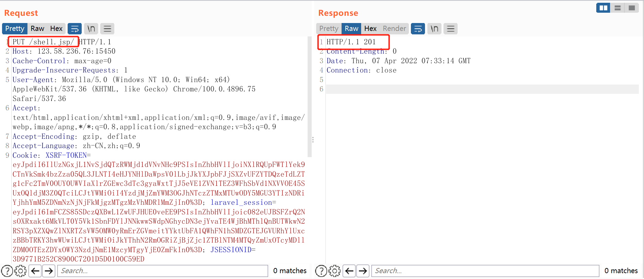This screenshot has height=279, width=644.
Task: Switch to top-bottom stacked layout view
Action: click(x=618, y=8)
